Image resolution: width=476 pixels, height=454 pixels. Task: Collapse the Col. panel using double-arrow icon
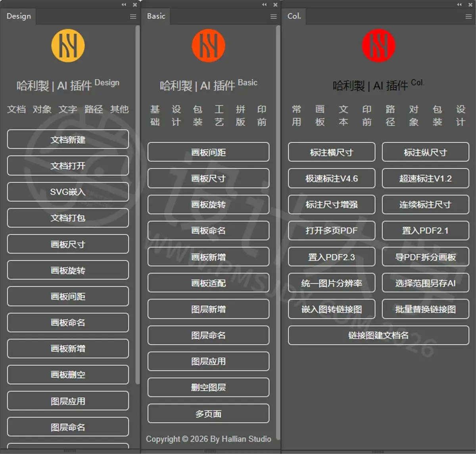pyautogui.click(x=459, y=4)
